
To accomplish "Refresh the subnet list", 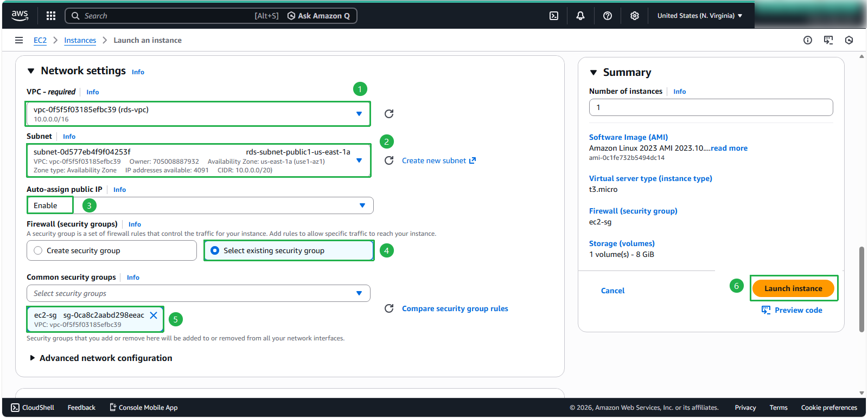I will [389, 160].
